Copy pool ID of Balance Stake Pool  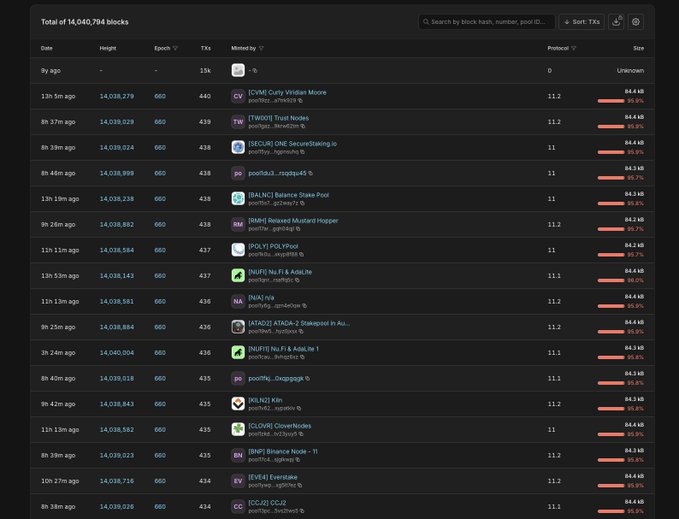click(x=302, y=203)
